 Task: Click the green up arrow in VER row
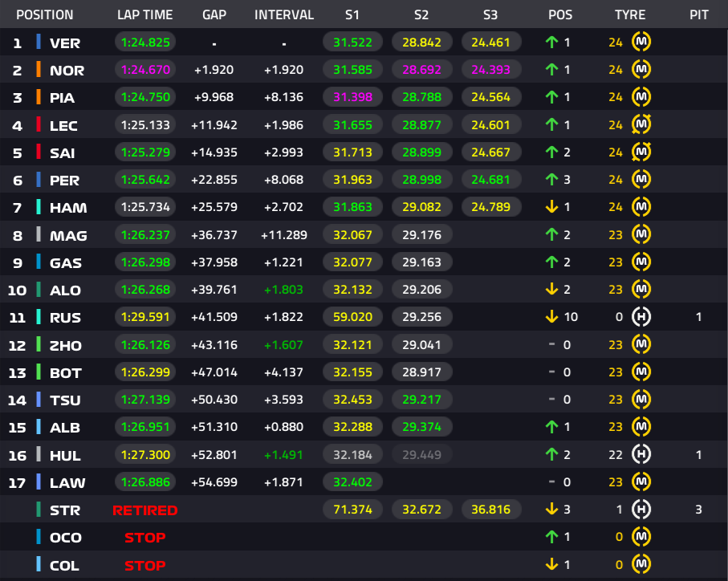pos(551,43)
